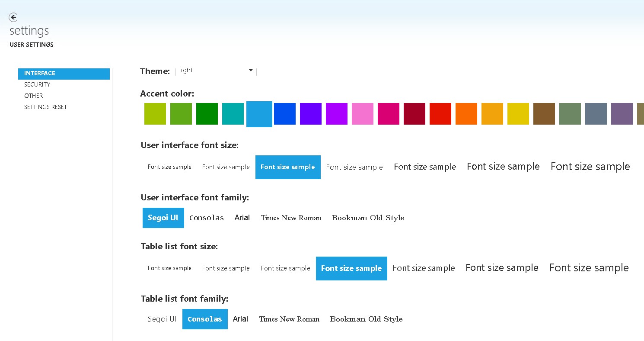Click highlighted Consolas Table list font family
The width and height of the screenshot is (644, 341).
(205, 319)
